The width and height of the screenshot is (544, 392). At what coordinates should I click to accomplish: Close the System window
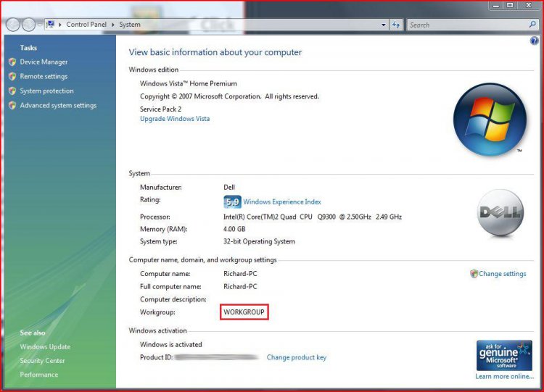click(x=529, y=5)
